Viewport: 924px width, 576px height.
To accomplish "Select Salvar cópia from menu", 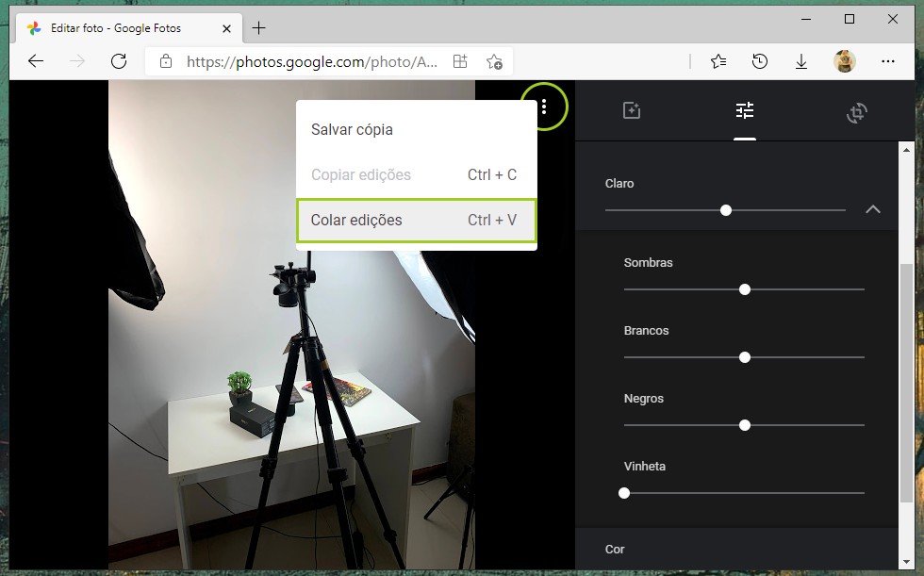I will (417, 129).
